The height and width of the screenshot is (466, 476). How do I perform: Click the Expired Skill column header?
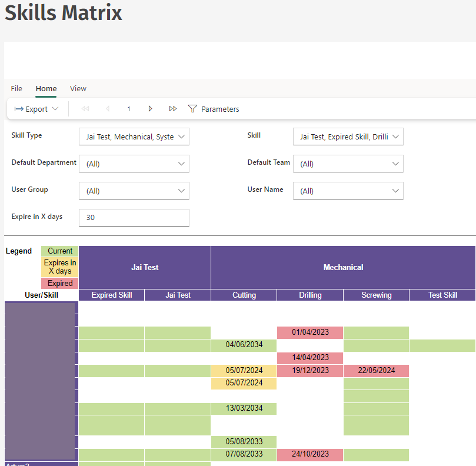pyautogui.click(x=111, y=295)
